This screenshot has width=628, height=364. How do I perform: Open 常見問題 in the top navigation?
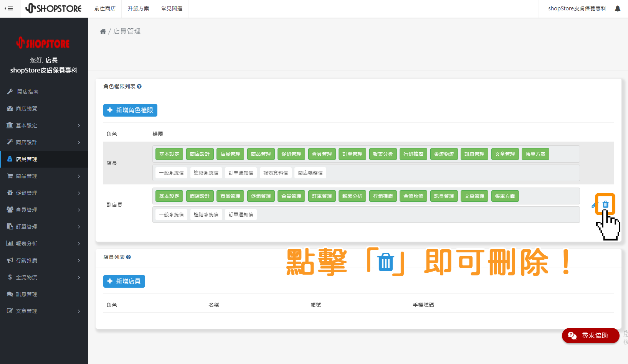172,8
